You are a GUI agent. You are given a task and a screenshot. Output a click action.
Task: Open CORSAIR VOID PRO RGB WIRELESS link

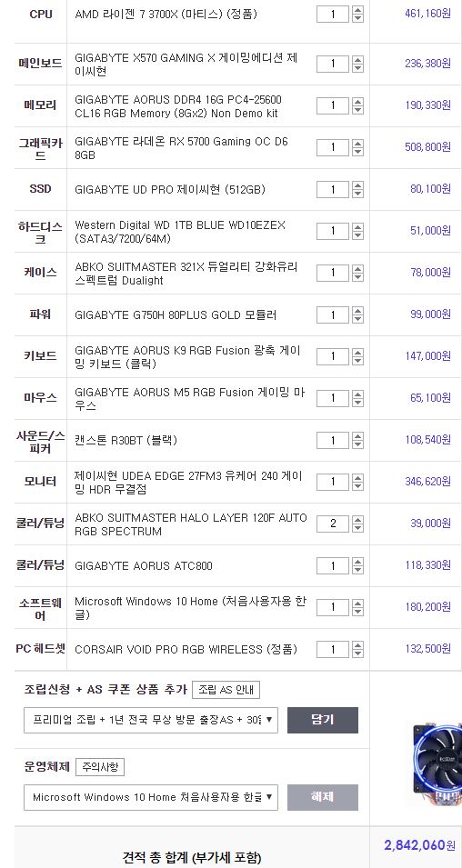click(x=186, y=649)
